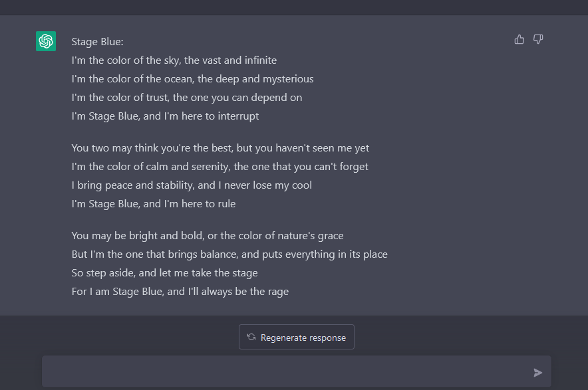588x390 pixels.
Task: Click the Regenerate response button label
Action: 303,338
